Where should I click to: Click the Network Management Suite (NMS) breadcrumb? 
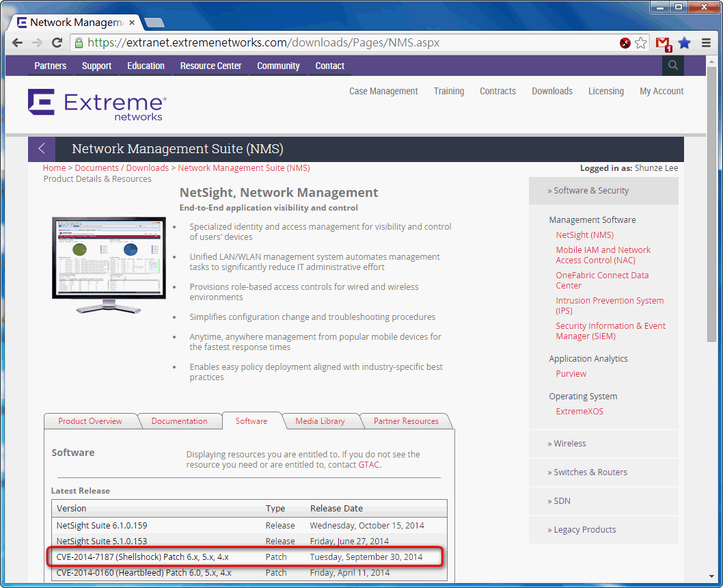[x=244, y=168]
